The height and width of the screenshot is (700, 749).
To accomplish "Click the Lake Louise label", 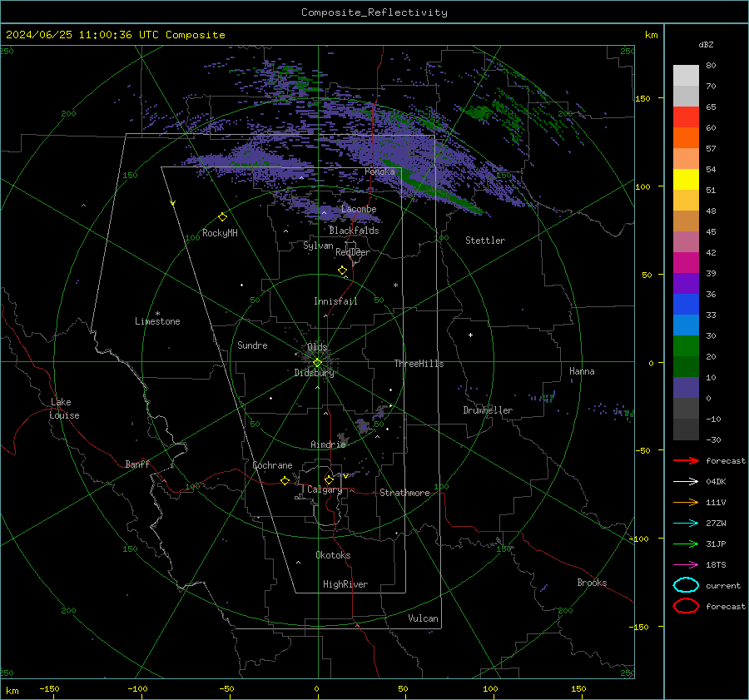I will pos(64,409).
